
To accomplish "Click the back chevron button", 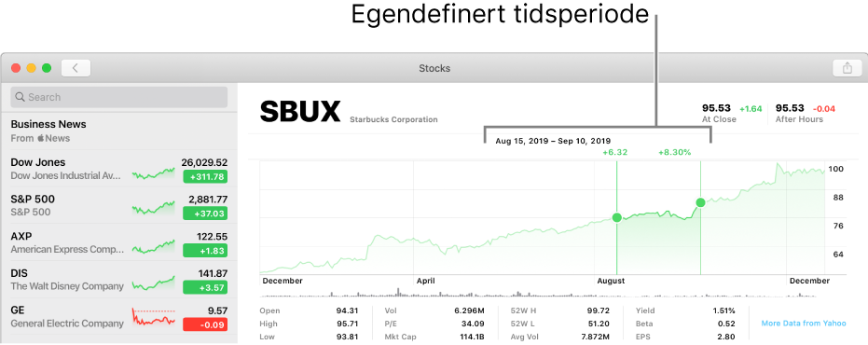I will pyautogui.click(x=76, y=68).
